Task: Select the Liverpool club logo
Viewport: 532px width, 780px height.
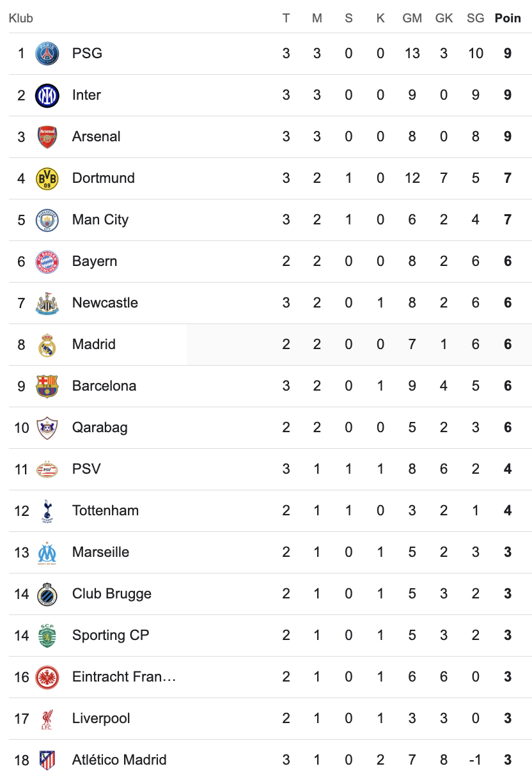Action: coord(47,719)
